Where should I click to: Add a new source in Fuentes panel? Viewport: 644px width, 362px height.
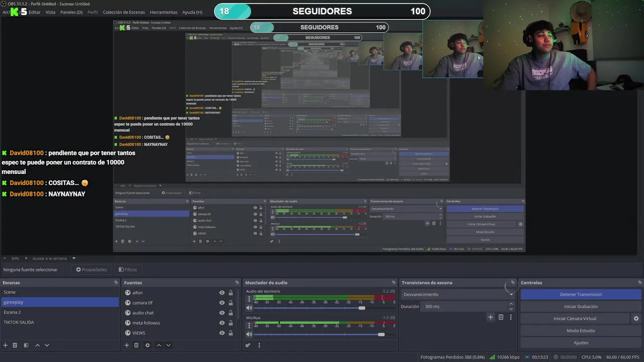[127, 345]
